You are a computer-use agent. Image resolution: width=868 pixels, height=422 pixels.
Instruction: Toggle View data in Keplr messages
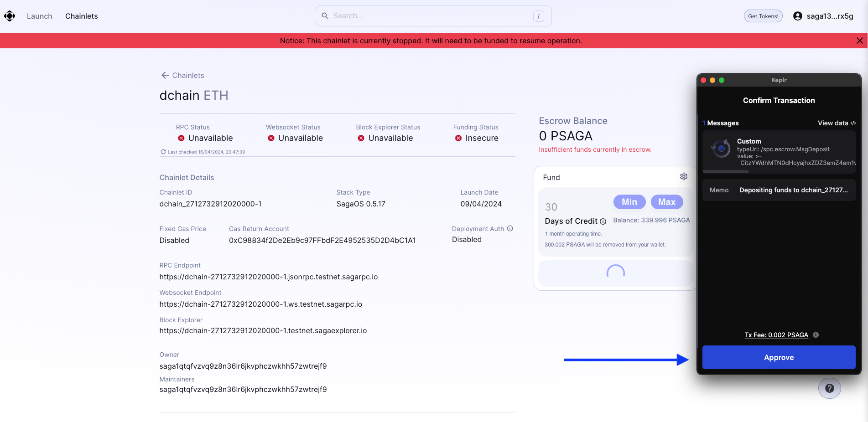836,123
